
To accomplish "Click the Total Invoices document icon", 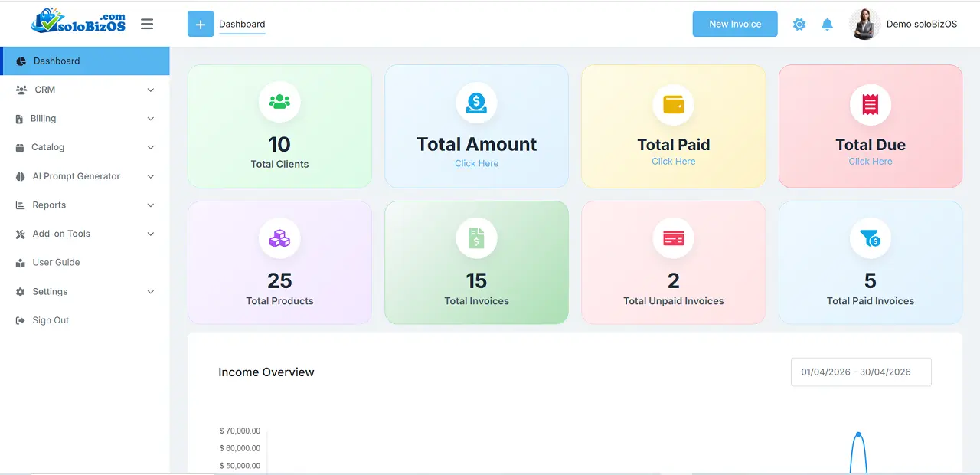I will tap(476, 238).
